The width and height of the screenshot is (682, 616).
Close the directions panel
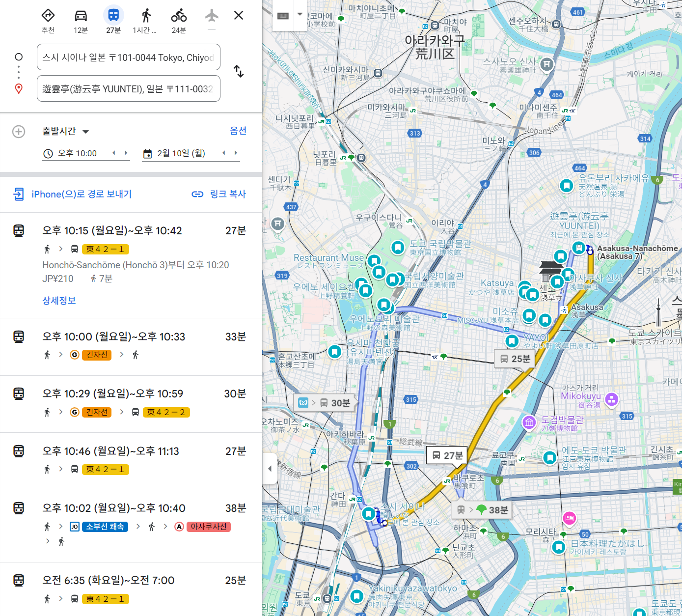point(239,15)
